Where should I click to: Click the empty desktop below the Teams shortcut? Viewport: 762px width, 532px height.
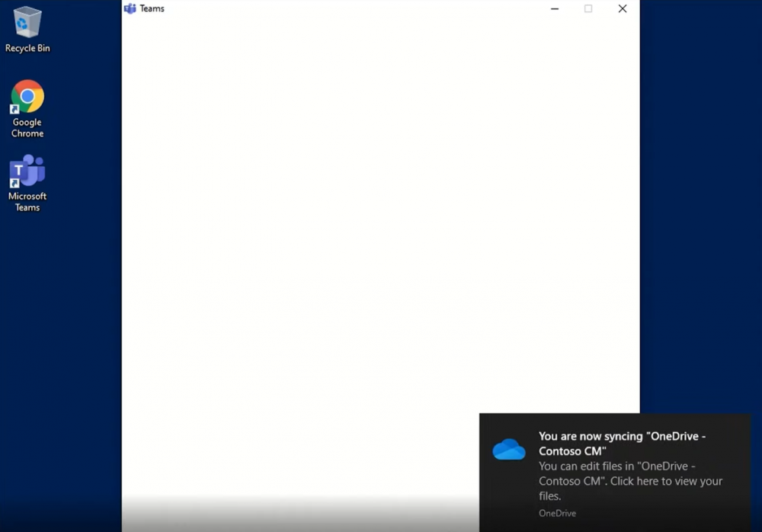click(53, 343)
